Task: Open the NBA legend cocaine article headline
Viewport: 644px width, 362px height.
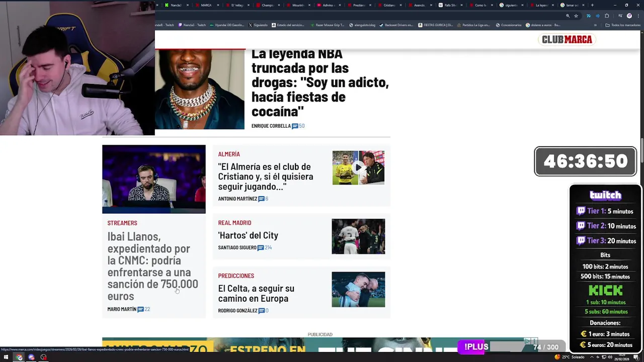Action: click(320, 82)
